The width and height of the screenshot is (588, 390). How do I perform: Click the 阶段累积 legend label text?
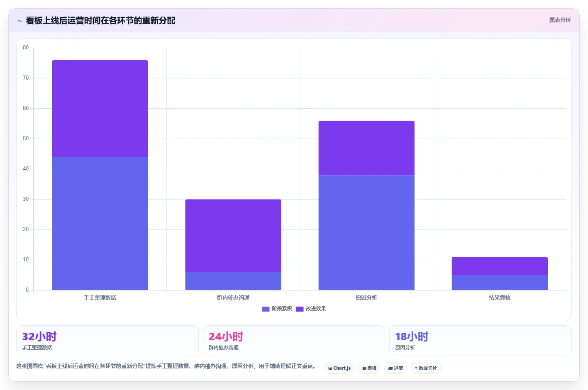click(x=282, y=309)
